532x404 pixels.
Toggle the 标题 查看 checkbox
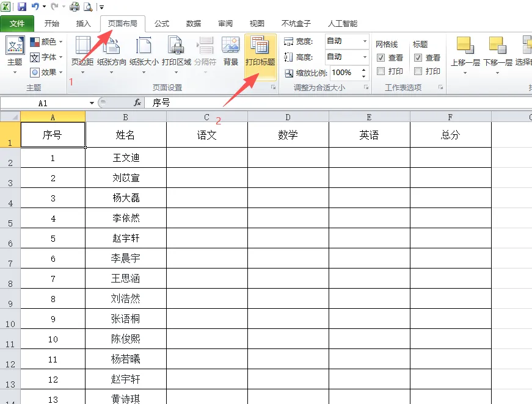click(418, 57)
